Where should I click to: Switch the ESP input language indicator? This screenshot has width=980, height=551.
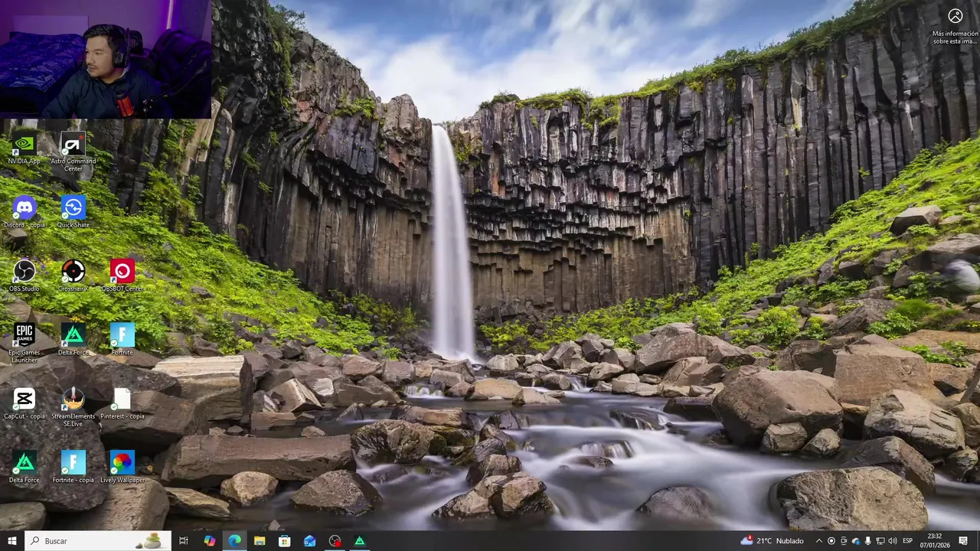point(907,541)
